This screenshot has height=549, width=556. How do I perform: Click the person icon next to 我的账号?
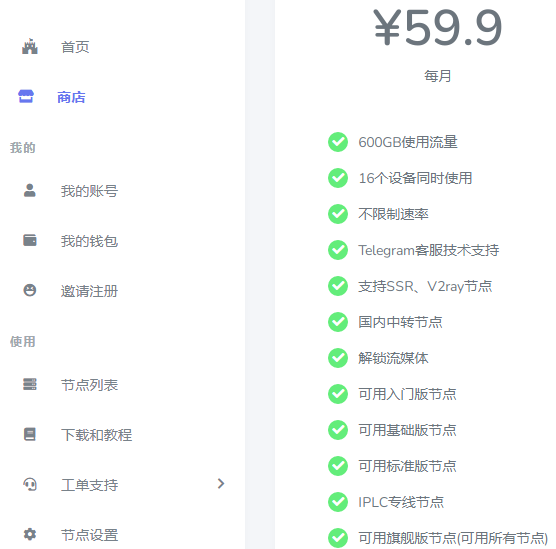pos(30,190)
